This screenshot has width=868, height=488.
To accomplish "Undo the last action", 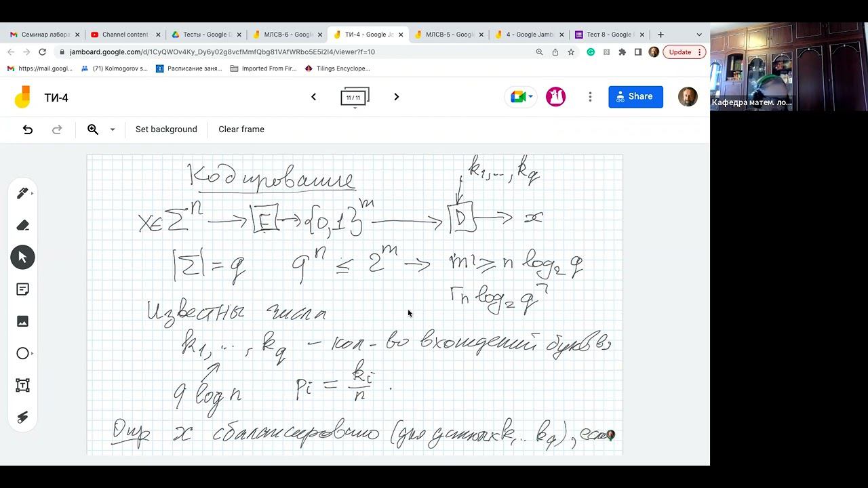I will 28,129.
